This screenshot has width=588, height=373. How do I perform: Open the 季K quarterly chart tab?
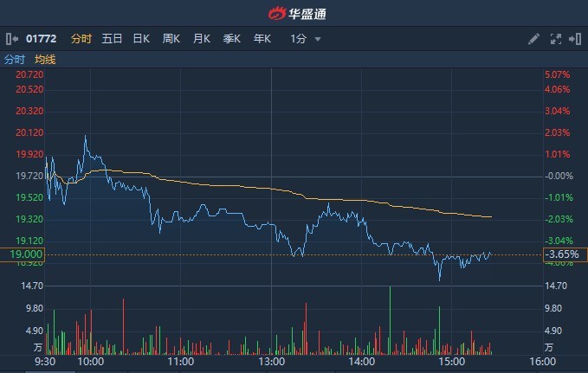pyautogui.click(x=232, y=39)
